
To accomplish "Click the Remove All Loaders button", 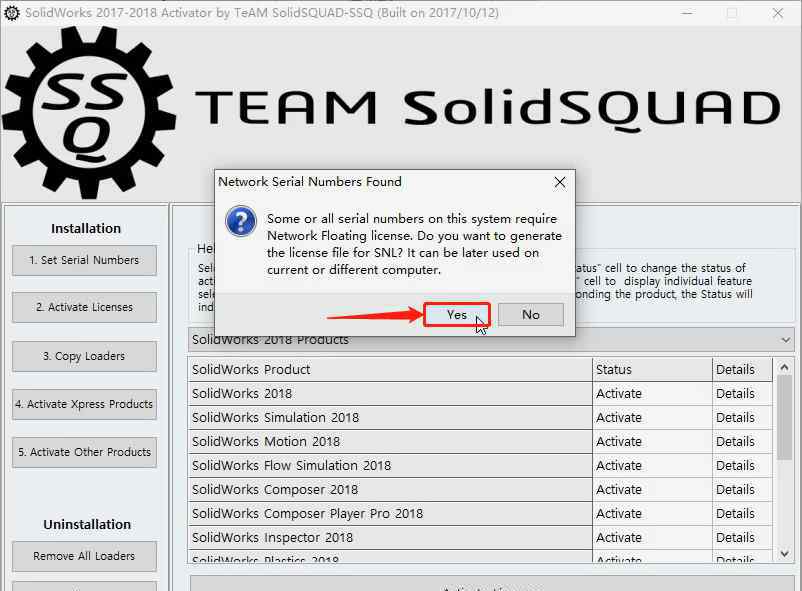I will (x=84, y=556).
